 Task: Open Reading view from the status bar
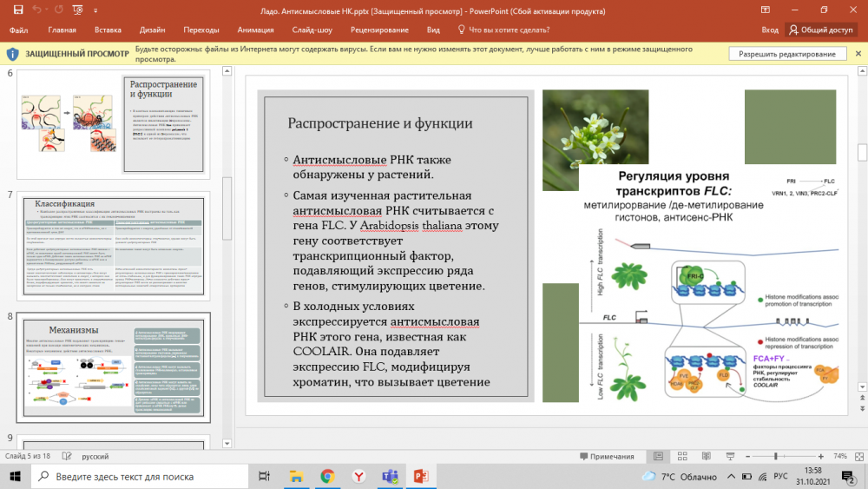708,456
